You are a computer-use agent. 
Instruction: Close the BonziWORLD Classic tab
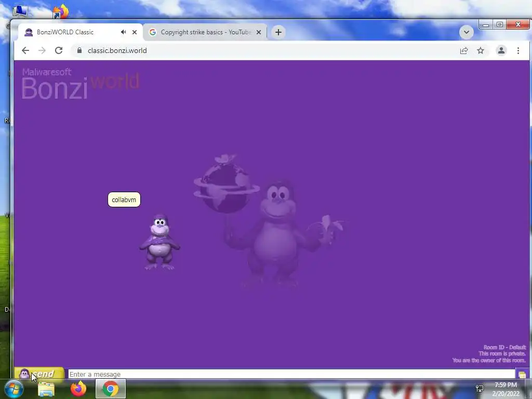[x=135, y=32]
